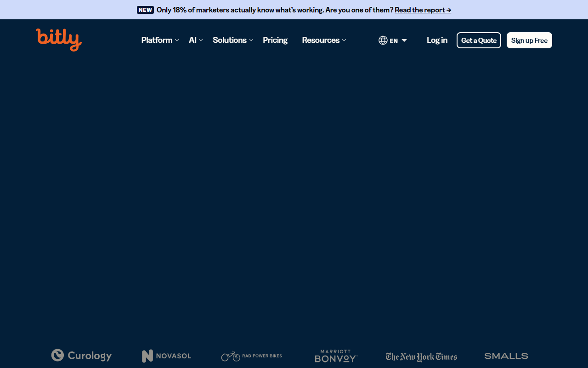Click the Marriott Bonvoy logo
This screenshot has height=368, width=588.
tap(336, 356)
